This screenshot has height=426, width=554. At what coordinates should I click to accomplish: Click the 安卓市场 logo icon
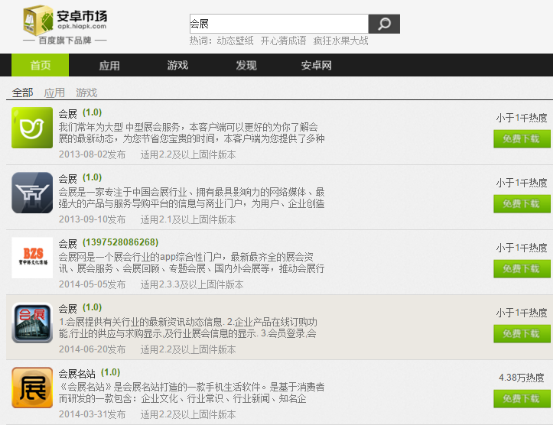pos(38,20)
